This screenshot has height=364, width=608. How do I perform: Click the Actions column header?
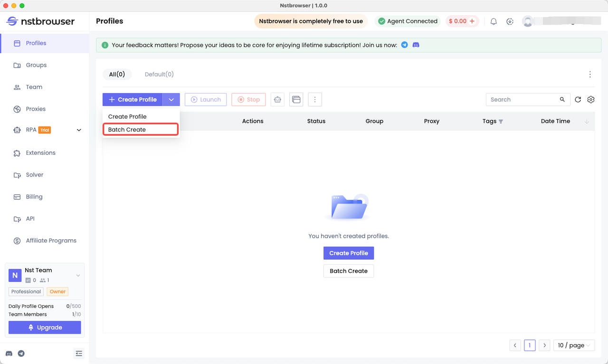(x=253, y=121)
